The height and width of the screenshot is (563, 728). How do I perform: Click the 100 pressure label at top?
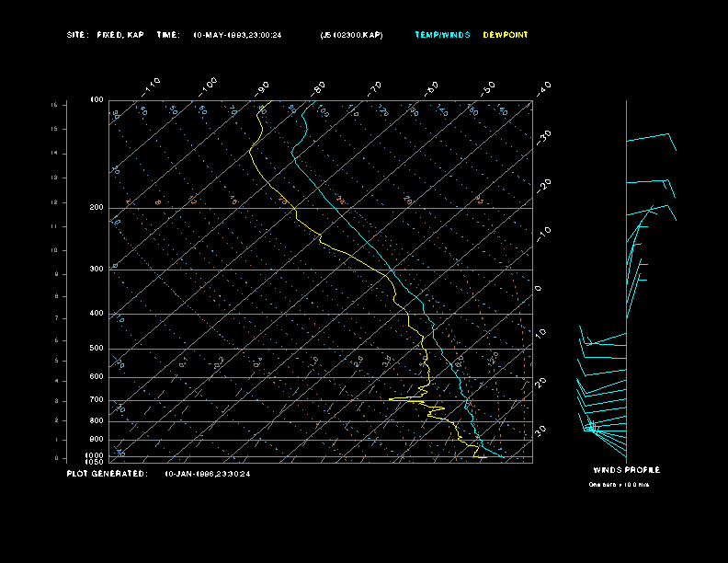click(97, 99)
